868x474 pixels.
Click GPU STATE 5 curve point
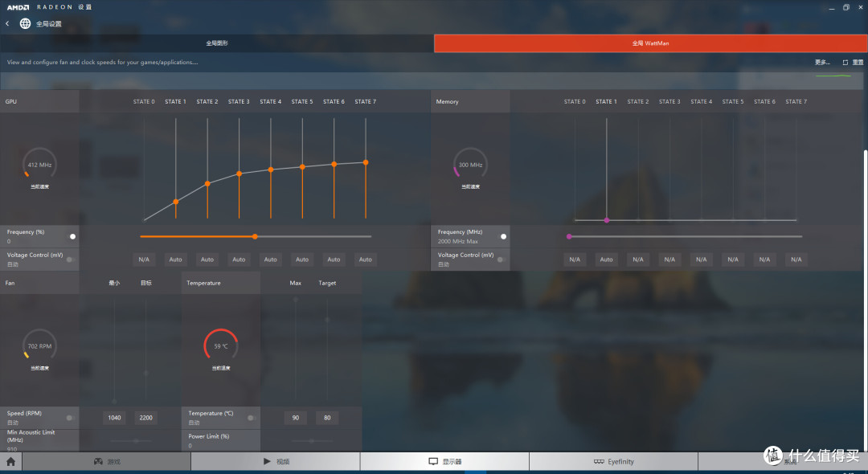302,166
